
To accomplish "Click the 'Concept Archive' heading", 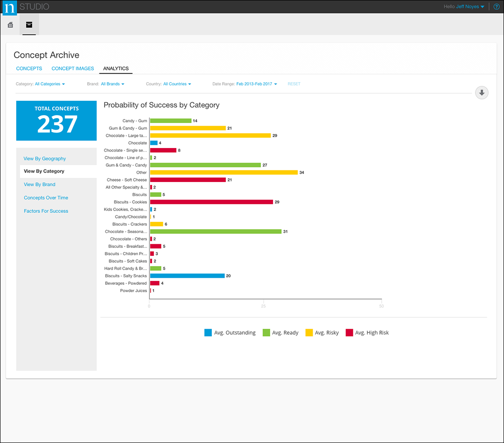I will (x=46, y=55).
